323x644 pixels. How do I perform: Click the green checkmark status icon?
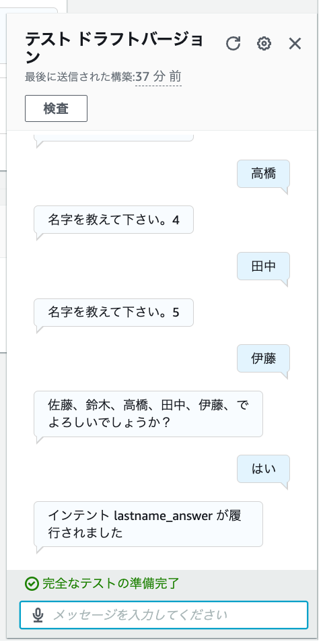(32, 583)
